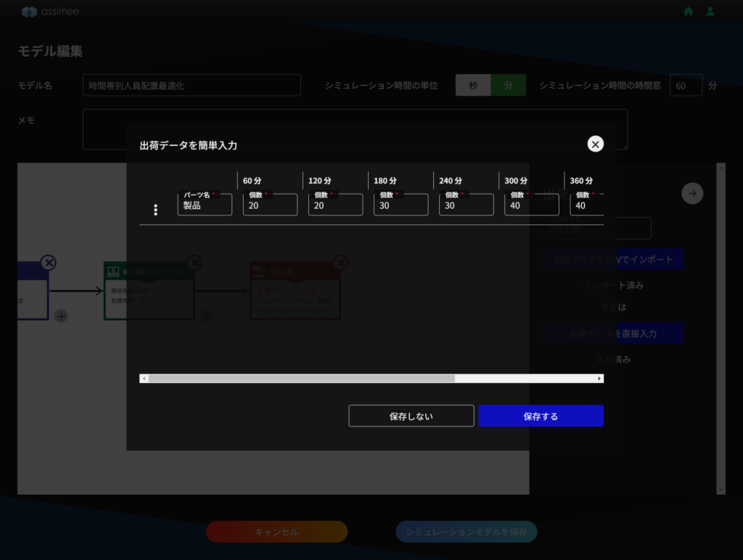Select the 008出荷 red process node

(x=295, y=291)
